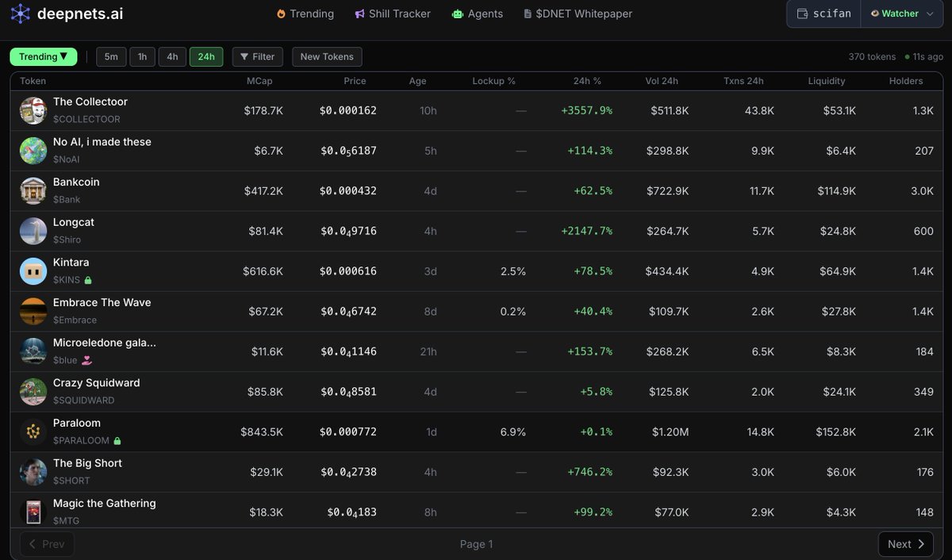The width and height of the screenshot is (952, 560).
Task: Click the Paraloom token avatar
Action: click(33, 432)
